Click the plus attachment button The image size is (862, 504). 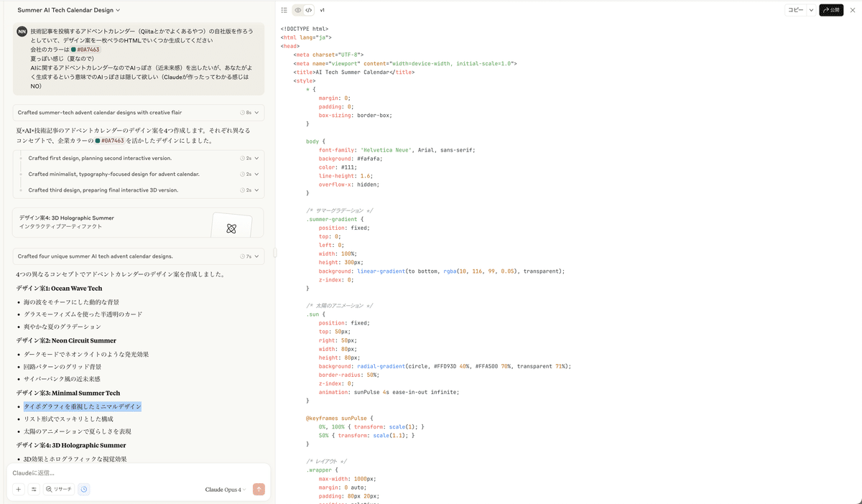[x=19, y=490]
